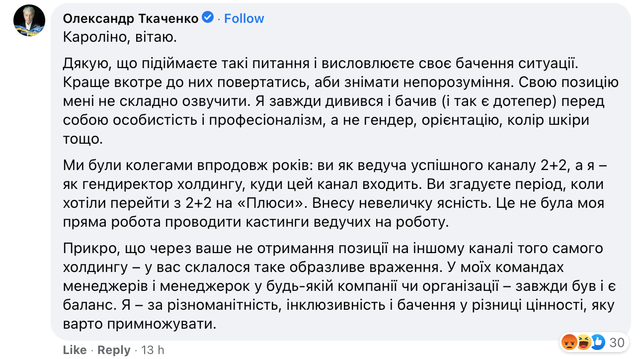Screen dimensions: 644x359
Task: Open the Олександр Ткаченко profile name link
Action: [131, 18]
